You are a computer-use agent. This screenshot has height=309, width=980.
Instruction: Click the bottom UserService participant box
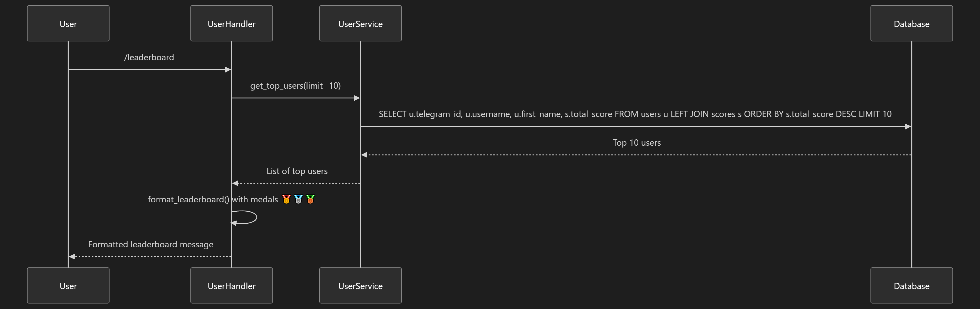click(360, 285)
